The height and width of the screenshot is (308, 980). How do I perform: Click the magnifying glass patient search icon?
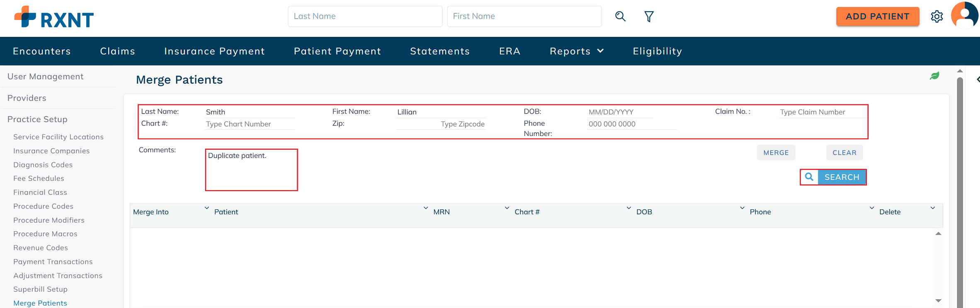pyautogui.click(x=620, y=16)
